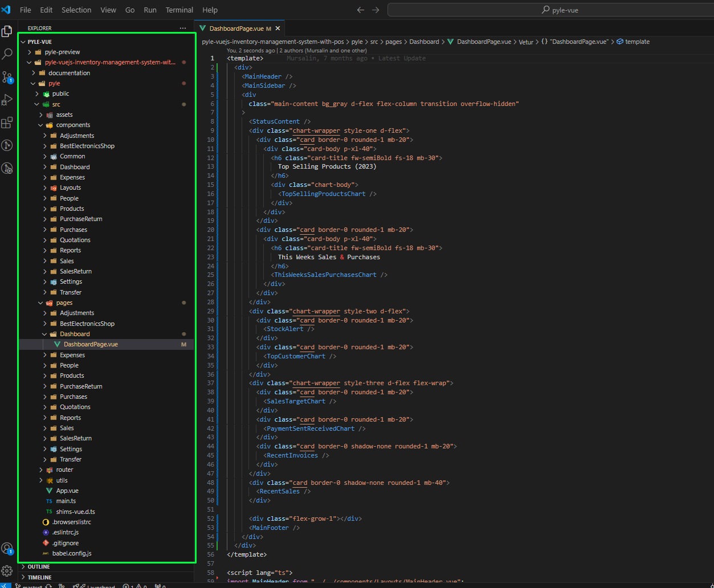This screenshot has width=714, height=588.
Task: Expand the pyle-preview folder
Action: (30, 52)
